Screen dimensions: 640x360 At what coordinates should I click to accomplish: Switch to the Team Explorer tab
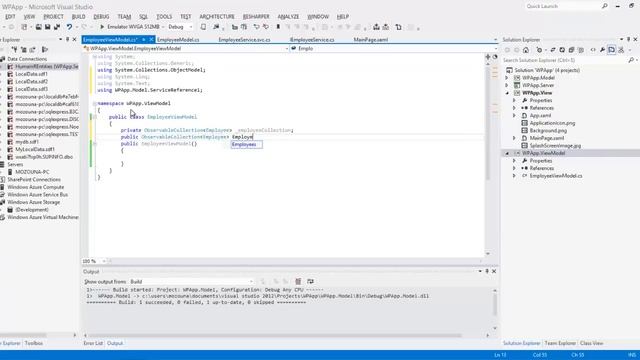click(x=560, y=343)
